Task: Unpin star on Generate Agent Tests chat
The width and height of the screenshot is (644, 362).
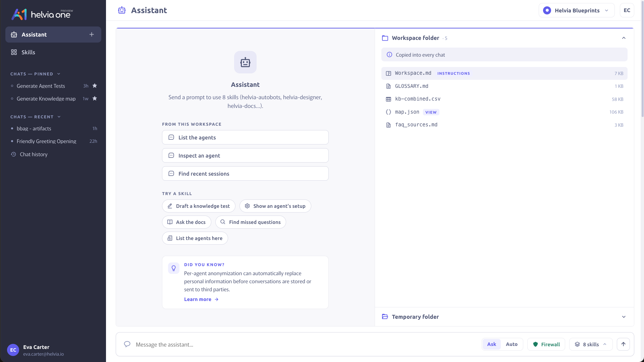Action: click(95, 86)
